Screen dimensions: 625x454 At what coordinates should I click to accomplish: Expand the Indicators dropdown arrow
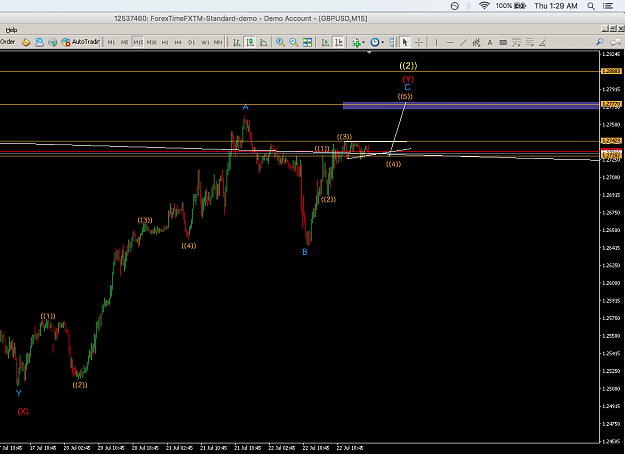click(364, 42)
